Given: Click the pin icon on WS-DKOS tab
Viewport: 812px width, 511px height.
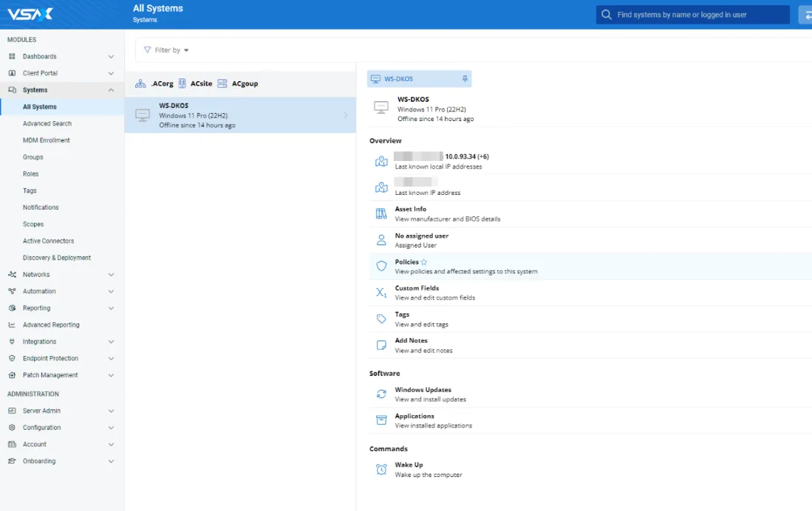Looking at the screenshot, I should [465, 79].
